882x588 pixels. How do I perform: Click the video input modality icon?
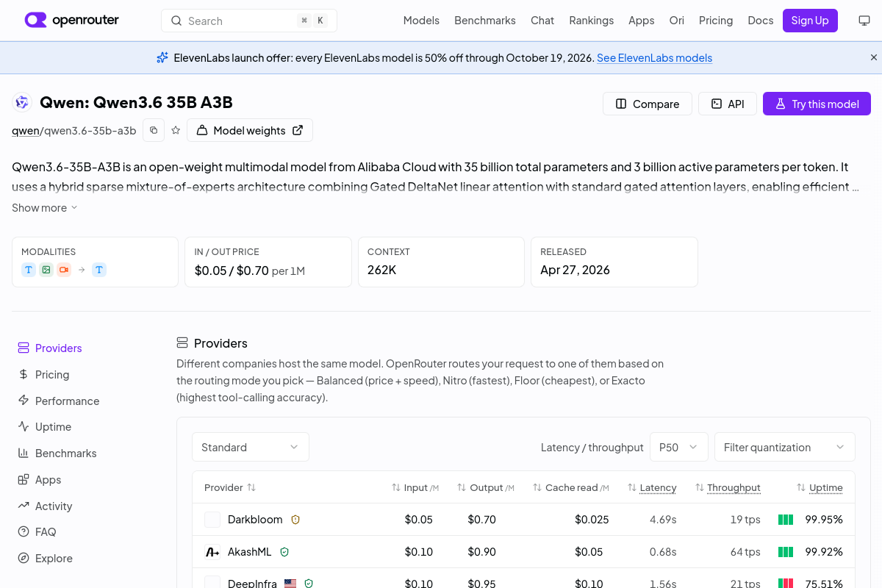pyautogui.click(x=64, y=270)
